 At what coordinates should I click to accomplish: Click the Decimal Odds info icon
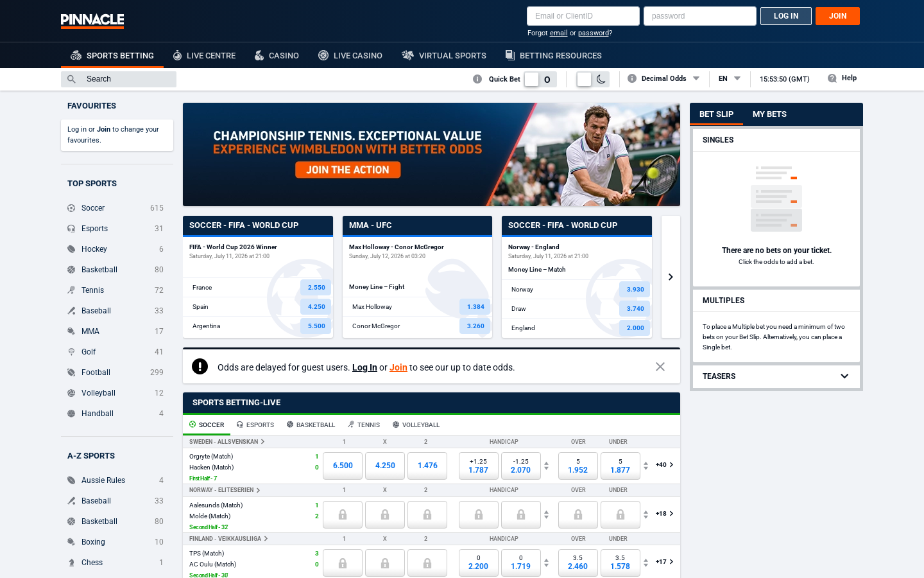[x=632, y=78]
